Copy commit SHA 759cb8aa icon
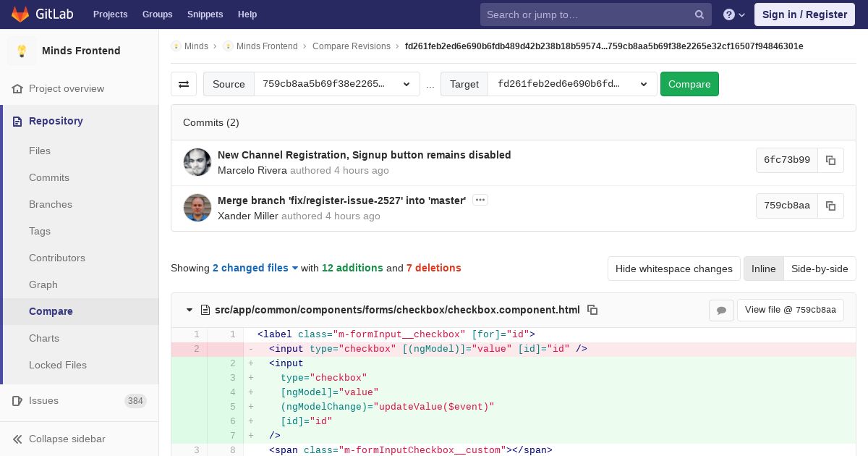This screenshot has width=868, height=456. (x=830, y=206)
